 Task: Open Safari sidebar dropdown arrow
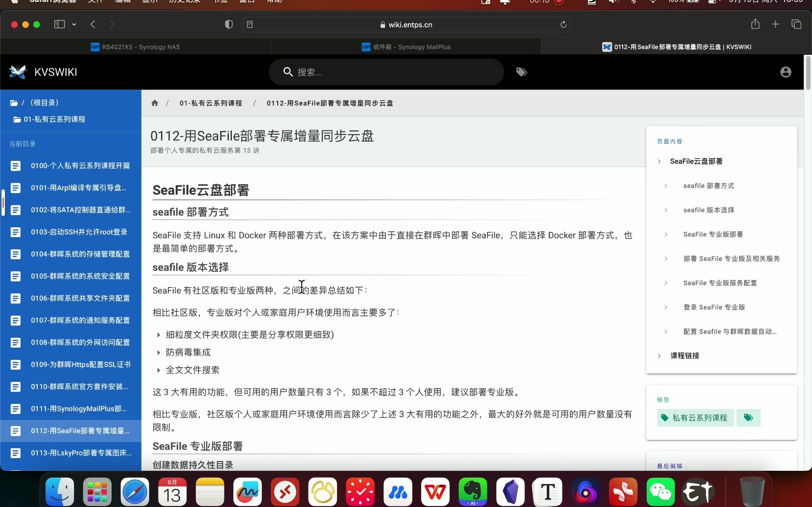coord(74,24)
